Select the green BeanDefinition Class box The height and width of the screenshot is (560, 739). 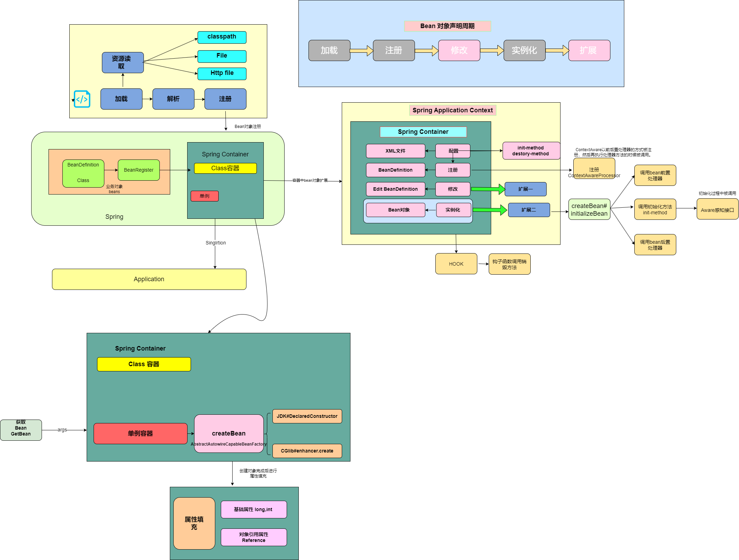coord(83,173)
